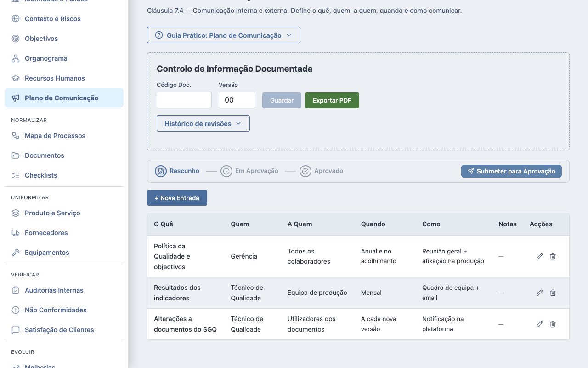This screenshot has height=368, width=588.
Task: Open Auditorias Internas link
Action: click(64, 290)
